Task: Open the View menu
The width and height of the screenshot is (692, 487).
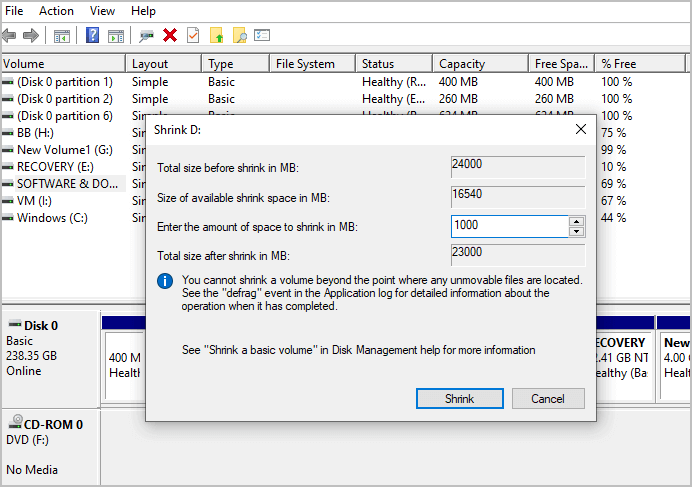Action: (x=102, y=11)
